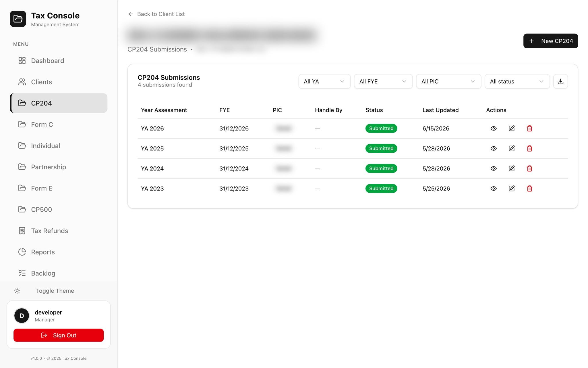
Task: Open CP500 in sidebar menu
Action: 59,210
